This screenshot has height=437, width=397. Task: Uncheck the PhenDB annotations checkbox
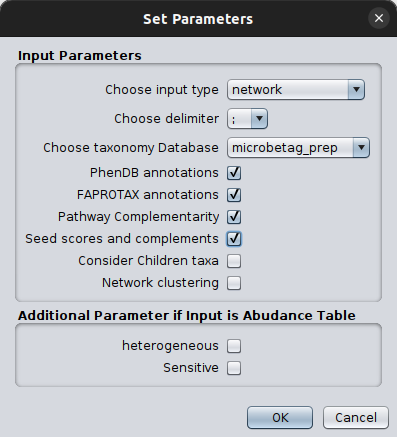[x=234, y=173]
